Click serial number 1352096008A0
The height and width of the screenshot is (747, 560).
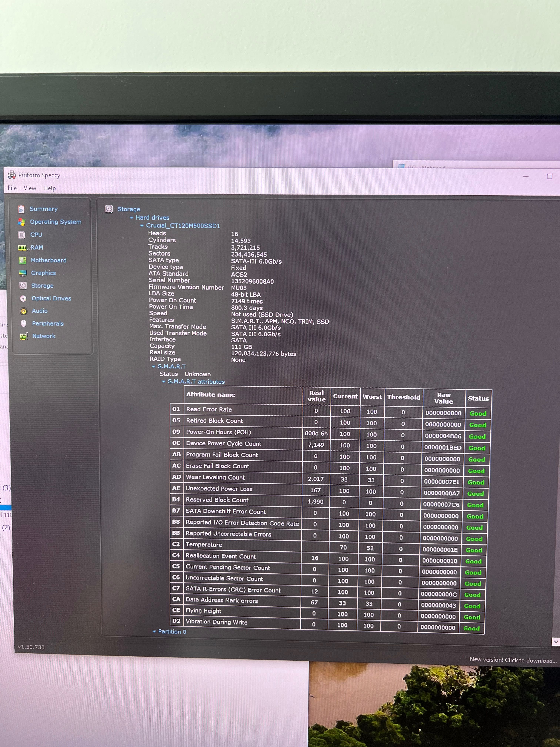(x=252, y=281)
